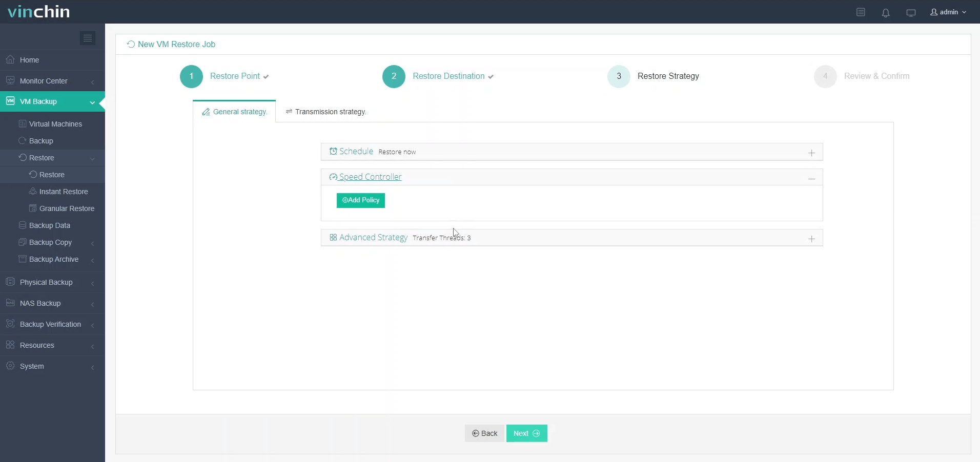Go to step 2 Restore Destination

(438, 76)
